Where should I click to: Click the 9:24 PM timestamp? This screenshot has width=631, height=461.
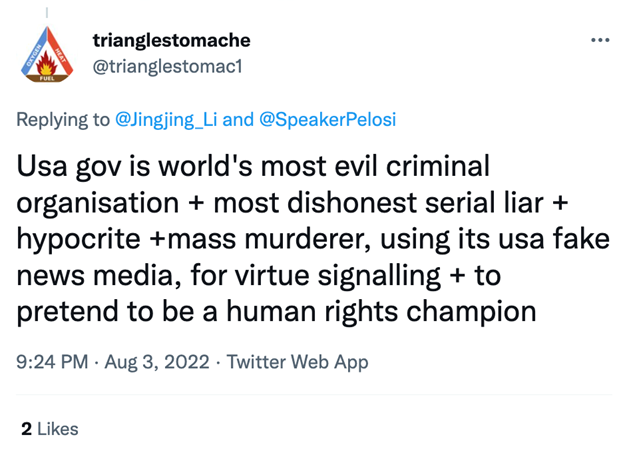click(x=54, y=362)
